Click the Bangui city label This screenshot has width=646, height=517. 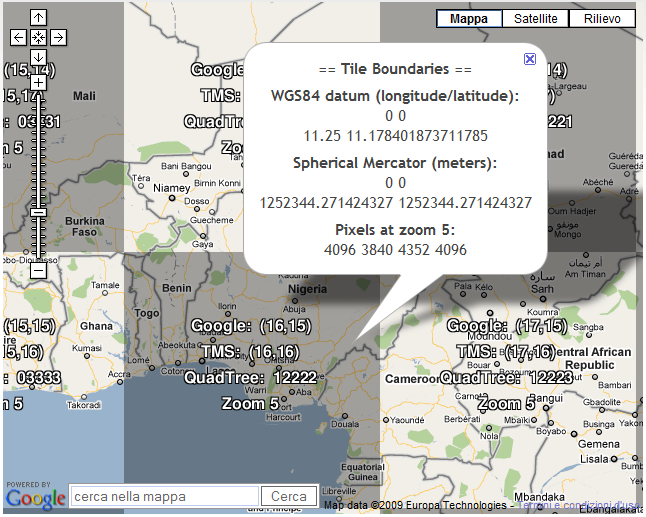coord(546,398)
